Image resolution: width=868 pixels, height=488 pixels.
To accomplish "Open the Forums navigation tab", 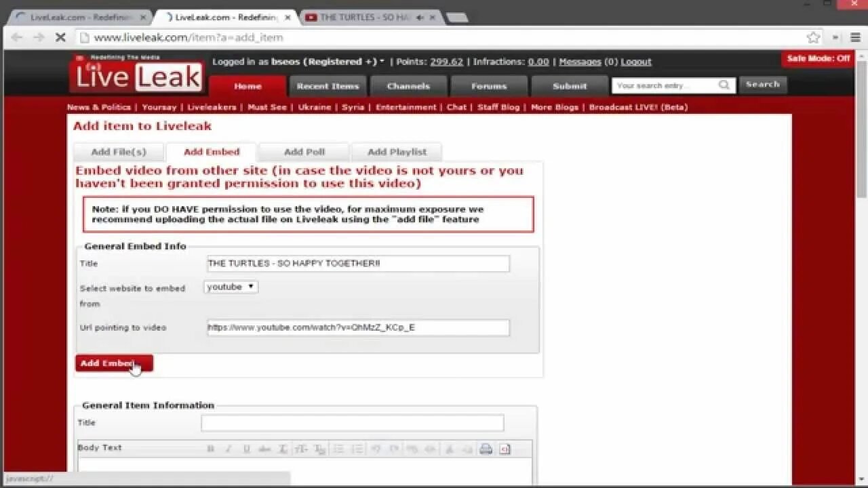I will [x=489, y=86].
